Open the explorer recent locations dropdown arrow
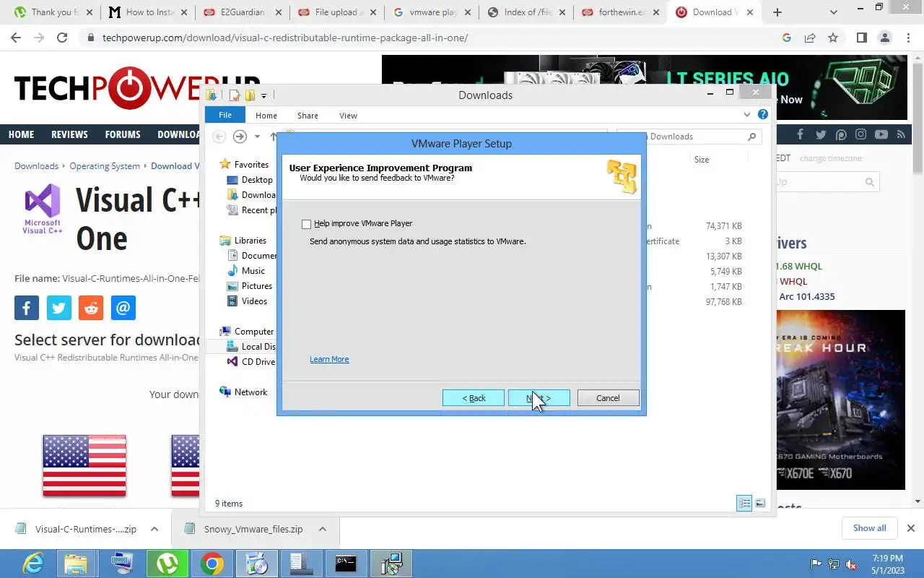This screenshot has width=924, height=578. click(257, 137)
